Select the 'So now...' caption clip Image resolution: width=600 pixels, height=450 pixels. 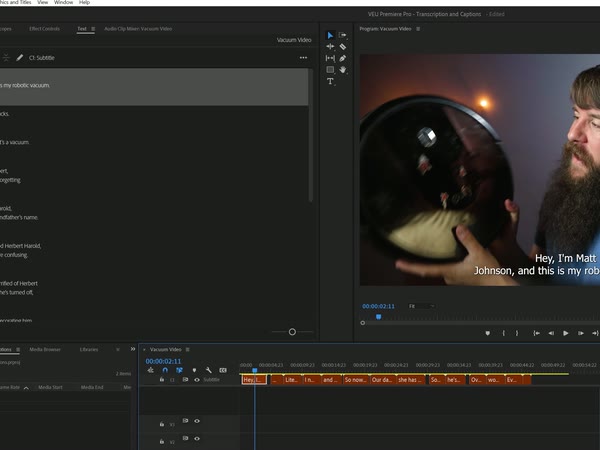(355, 380)
